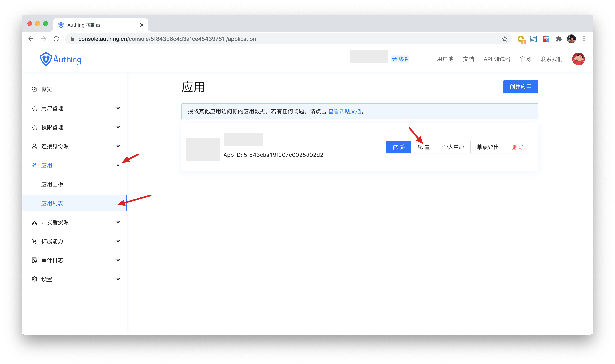Click the browser reload icon
This screenshot has width=615, height=364.
pos(56,39)
